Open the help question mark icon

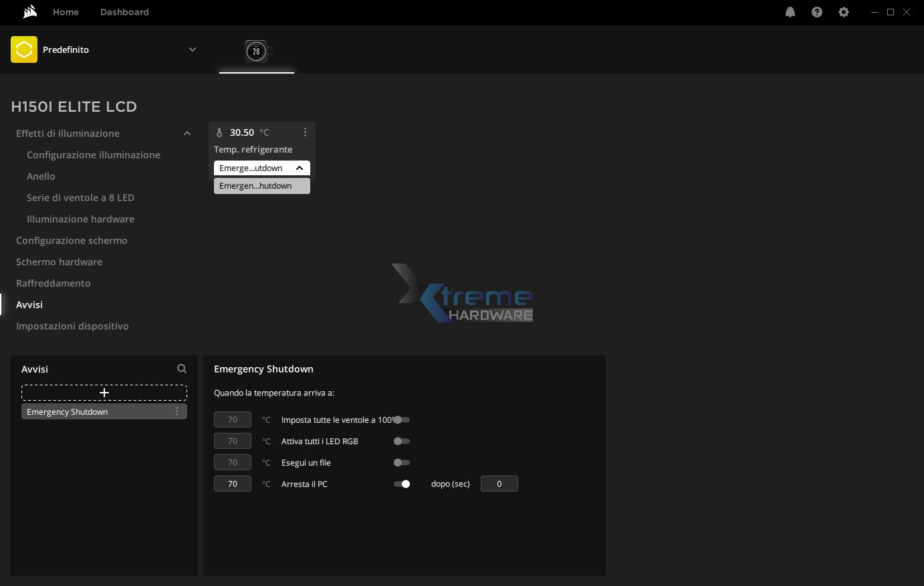[x=817, y=12]
